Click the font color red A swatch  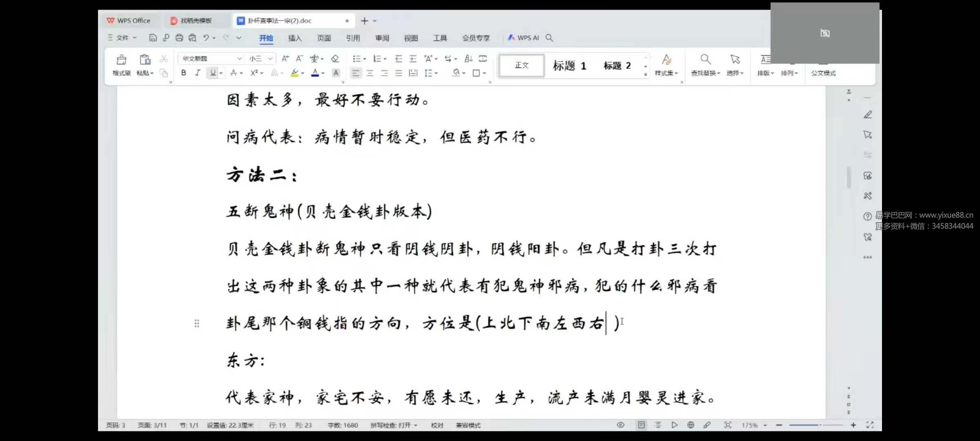[315, 73]
